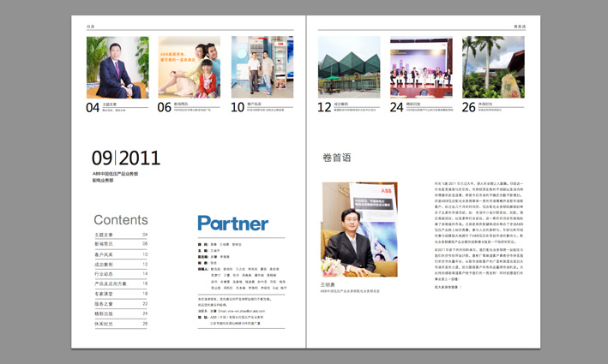
Task: Click the large page number 06
Action: tap(164, 107)
